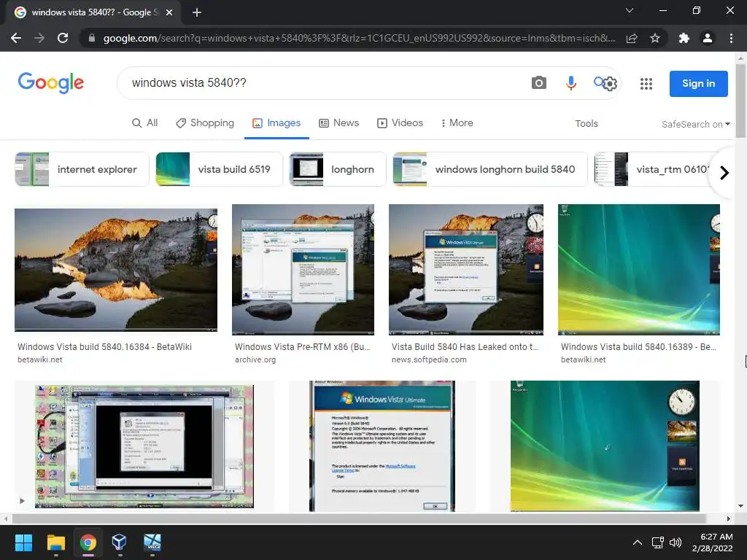The width and height of the screenshot is (747, 560).
Task: Open the SafeSearch on dropdown
Action: [695, 124]
